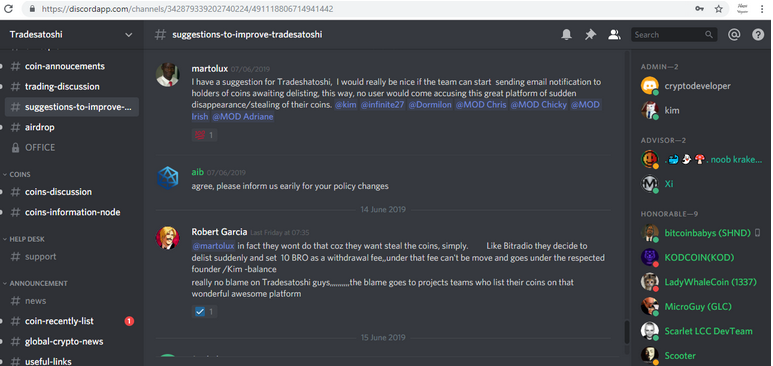Toggle the 100 reaction on martolux message
The width and height of the screenshot is (773, 366).
[x=204, y=135]
